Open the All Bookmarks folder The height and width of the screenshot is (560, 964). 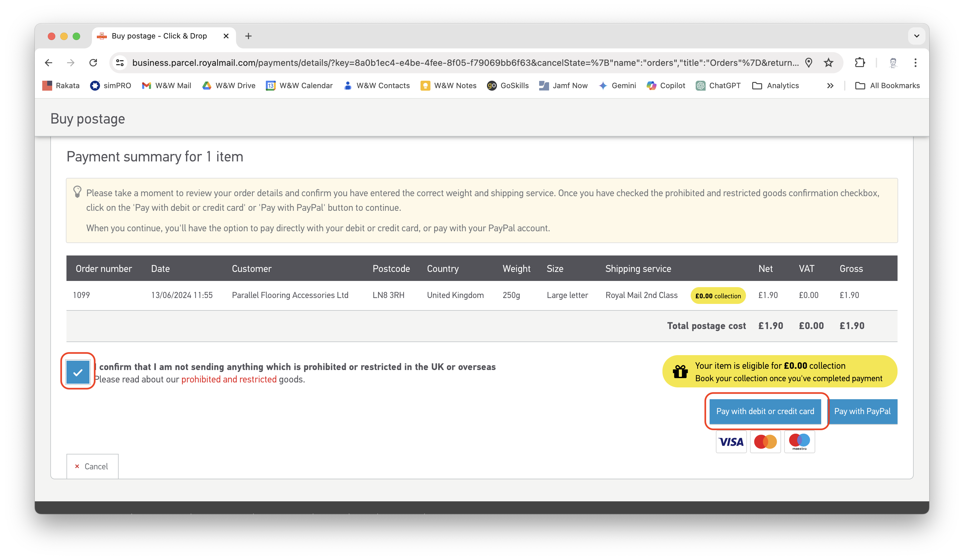(887, 86)
